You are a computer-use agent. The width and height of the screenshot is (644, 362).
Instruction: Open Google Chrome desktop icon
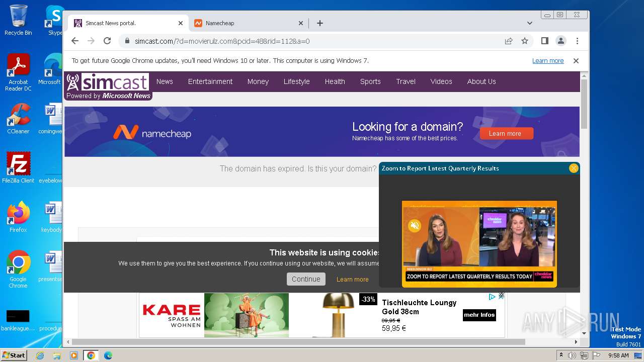[18, 269]
